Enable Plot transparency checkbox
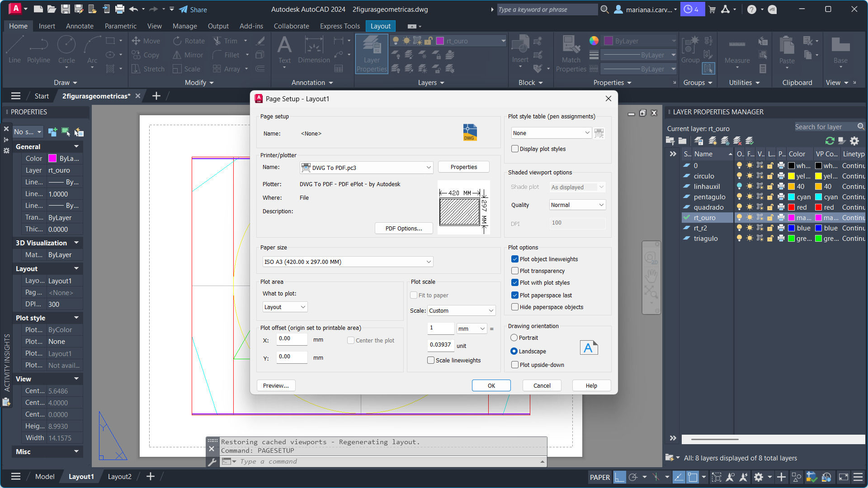The image size is (868, 488). coord(515,271)
